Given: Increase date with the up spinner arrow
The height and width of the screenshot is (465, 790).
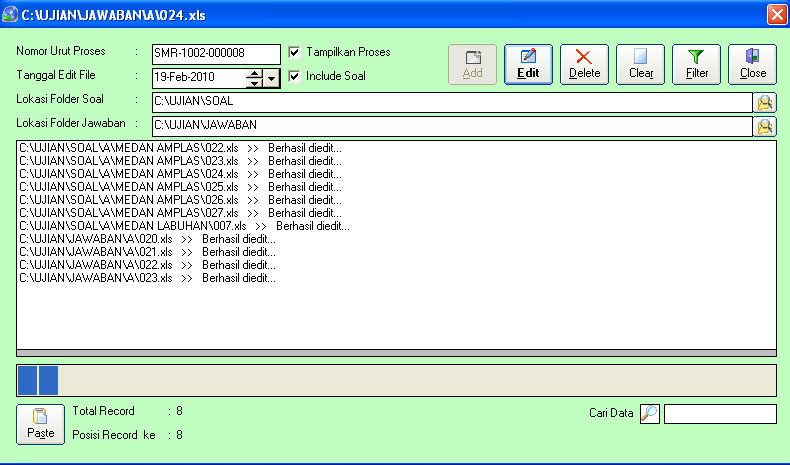Looking at the screenshot, I should coord(254,73).
